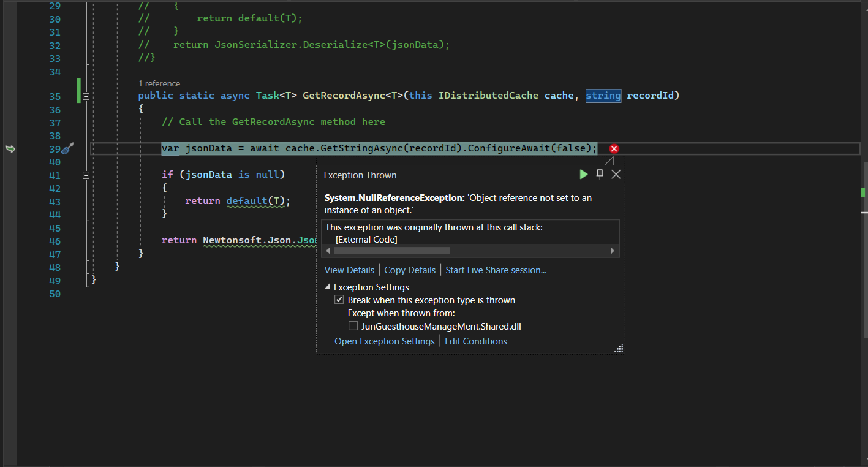Image resolution: width=868 pixels, height=467 pixels.
Task: Click '[External Code]' in the call stack
Action: 366,240
